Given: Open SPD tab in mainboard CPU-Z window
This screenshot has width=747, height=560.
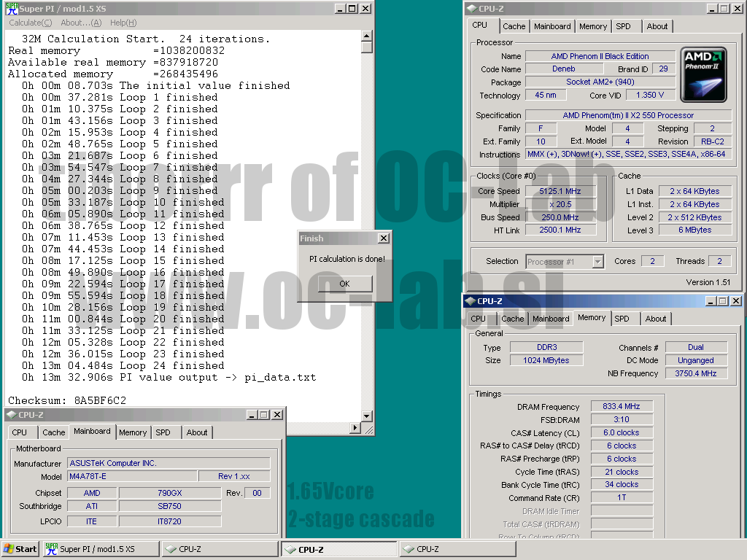Looking at the screenshot, I should 163,432.
